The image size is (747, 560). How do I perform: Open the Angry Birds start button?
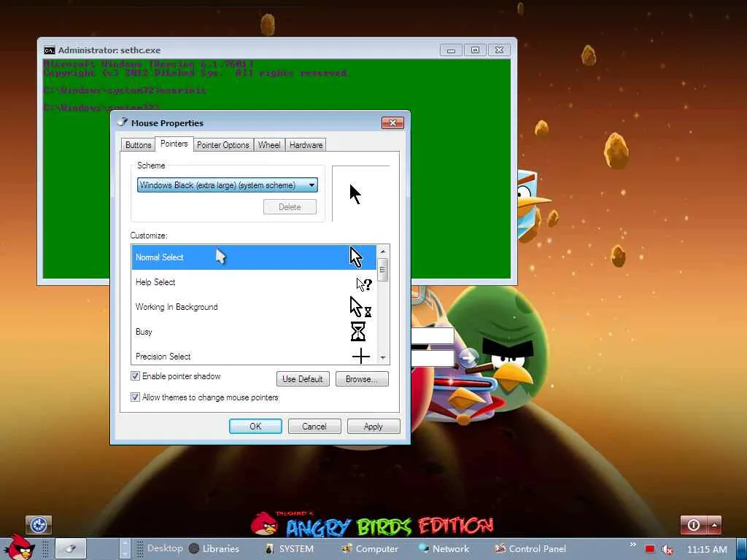point(19,547)
